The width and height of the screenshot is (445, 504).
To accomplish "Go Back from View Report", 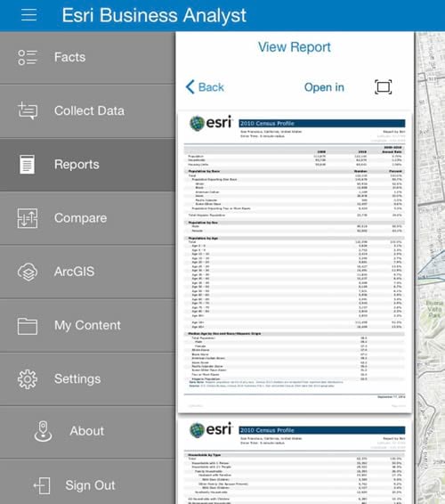I will pyautogui.click(x=205, y=86).
